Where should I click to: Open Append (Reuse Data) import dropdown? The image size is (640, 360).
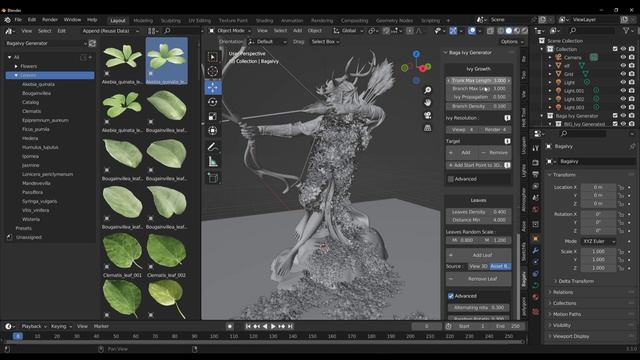(110, 31)
